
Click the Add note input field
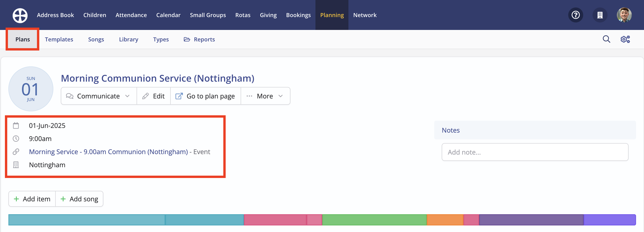coord(535,152)
